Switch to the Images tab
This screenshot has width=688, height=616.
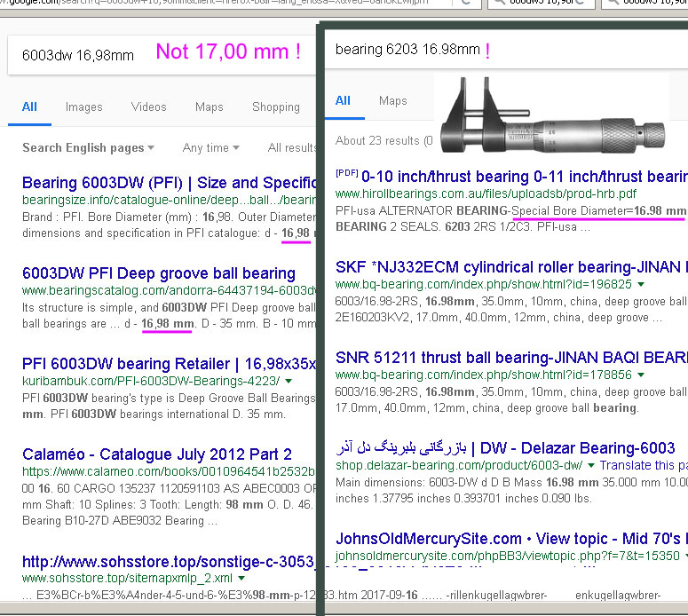click(x=83, y=107)
